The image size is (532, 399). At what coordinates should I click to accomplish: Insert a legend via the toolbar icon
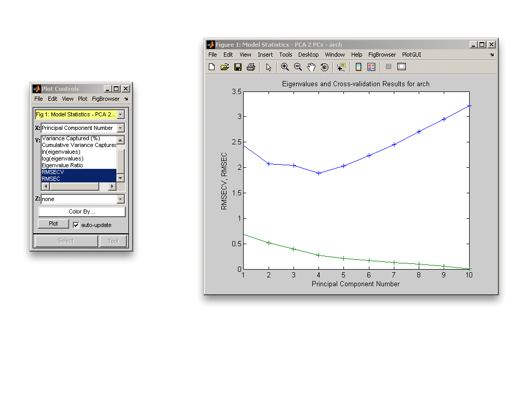(x=371, y=67)
